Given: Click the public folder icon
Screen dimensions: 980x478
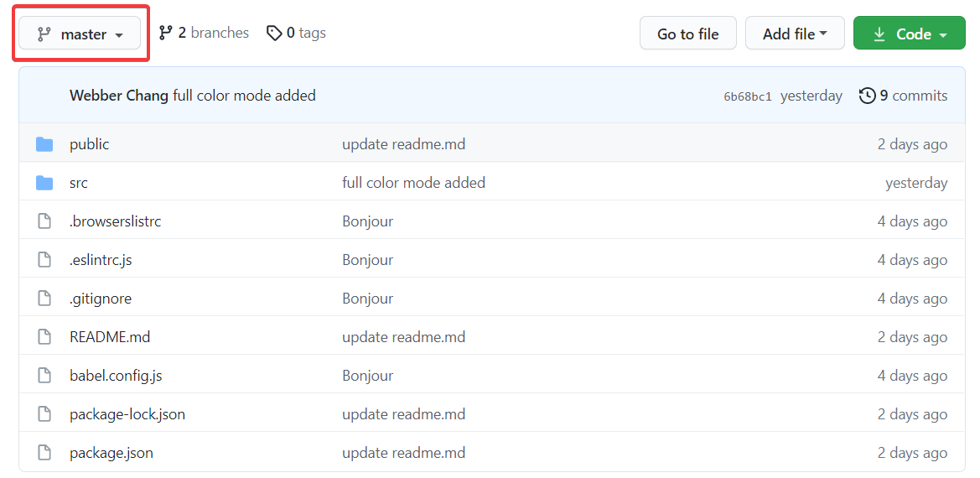Looking at the screenshot, I should (x=44, y=144).
